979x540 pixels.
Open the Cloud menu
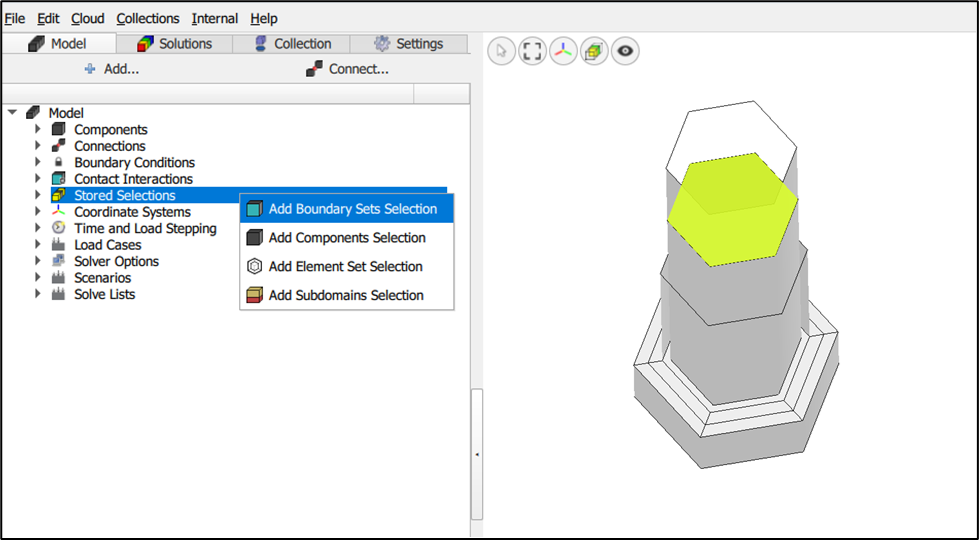pos(87,19)
